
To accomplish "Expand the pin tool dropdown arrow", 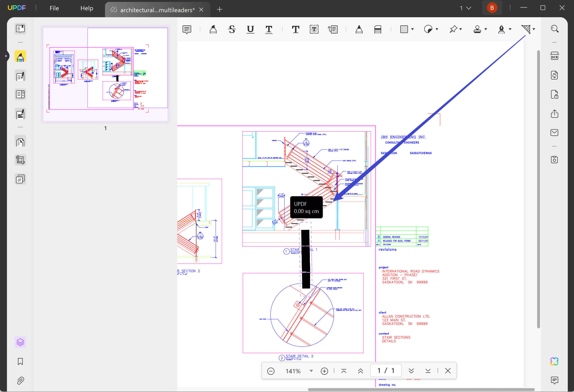I will pyautogui.click(x=461, y=29).
